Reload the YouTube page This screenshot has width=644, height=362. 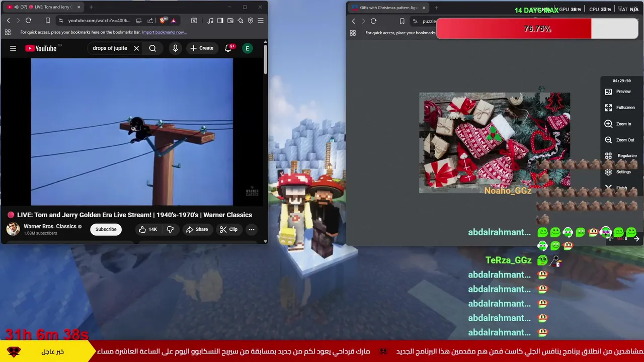coord(28,21)
